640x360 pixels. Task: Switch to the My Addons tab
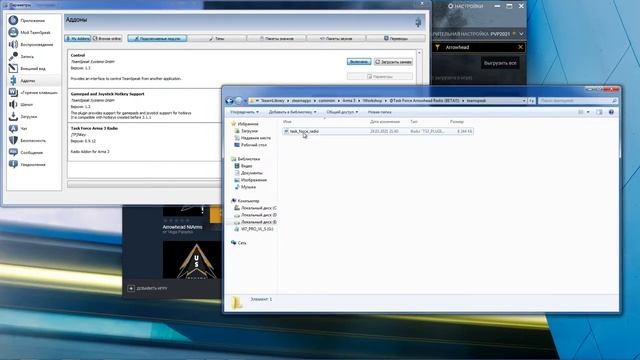[78, 38]
